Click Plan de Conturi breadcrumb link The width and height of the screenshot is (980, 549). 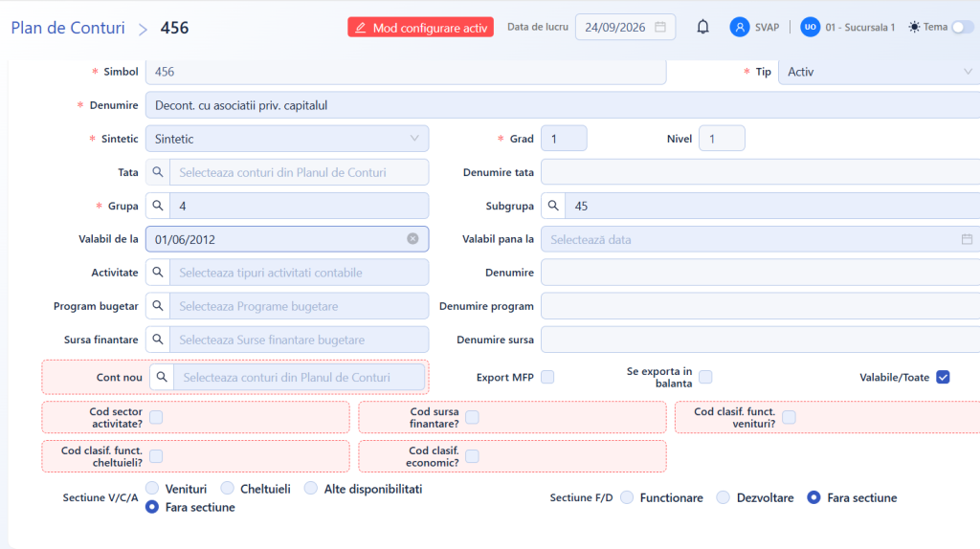coord(68,28)
